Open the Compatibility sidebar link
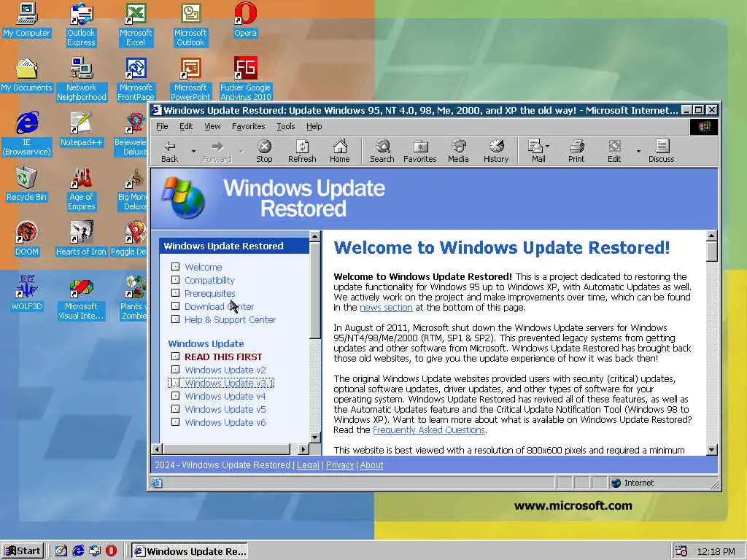747x560 pixels. click(209, 281)
